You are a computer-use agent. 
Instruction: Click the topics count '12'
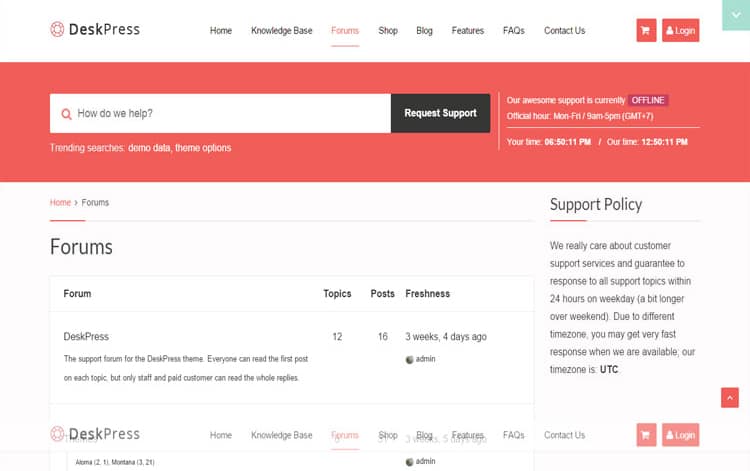click(337, 337)
